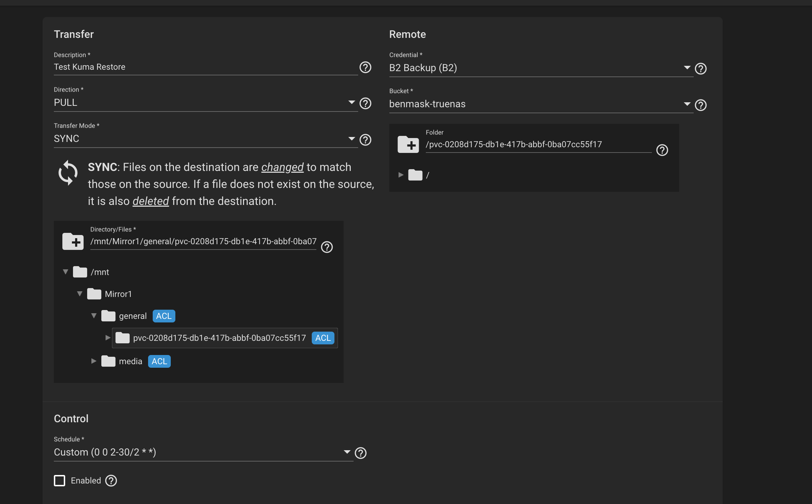Open the Bucket dropdown showing benmask-truenas
Viewport: 812px width, 504px height.
click(x=687, y=104)
